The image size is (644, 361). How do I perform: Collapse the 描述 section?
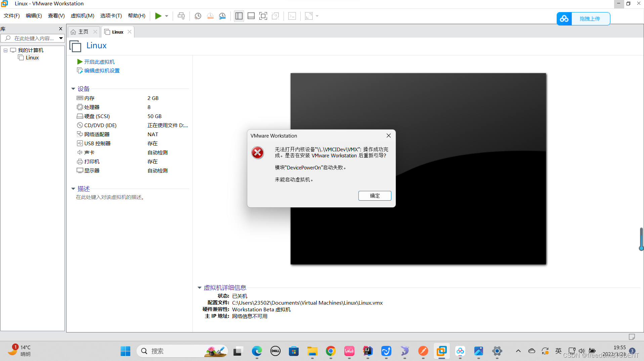pyautogui.click(x=73, y=189)
